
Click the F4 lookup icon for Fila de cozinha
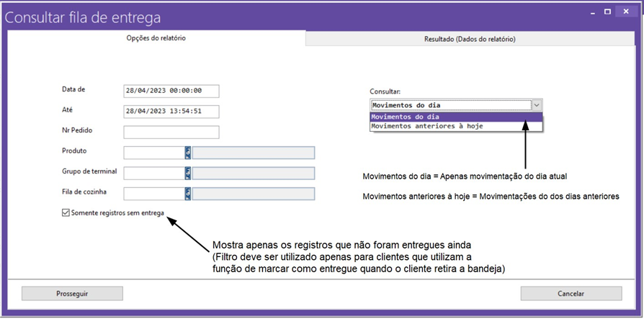(x=188, y=193)
